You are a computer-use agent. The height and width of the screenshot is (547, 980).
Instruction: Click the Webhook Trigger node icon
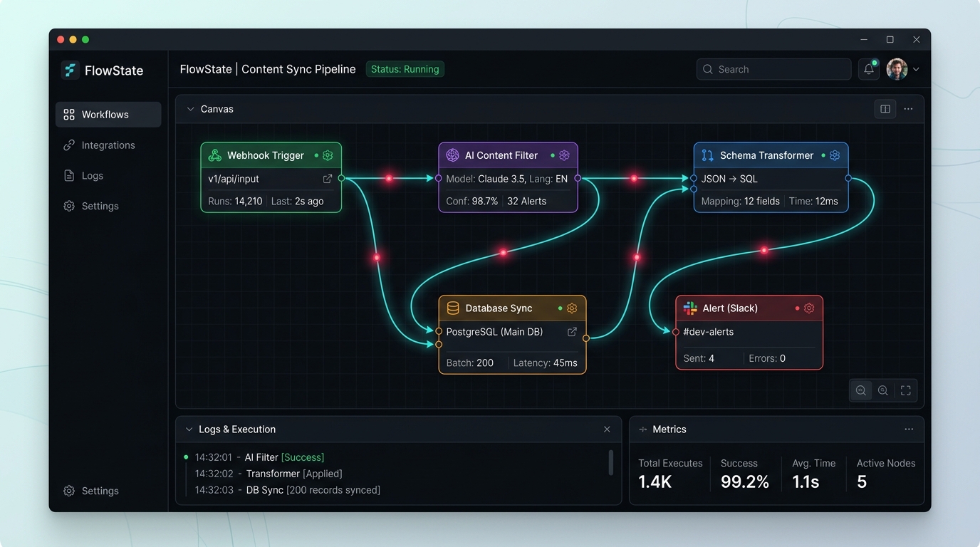[x=214, y=155]
